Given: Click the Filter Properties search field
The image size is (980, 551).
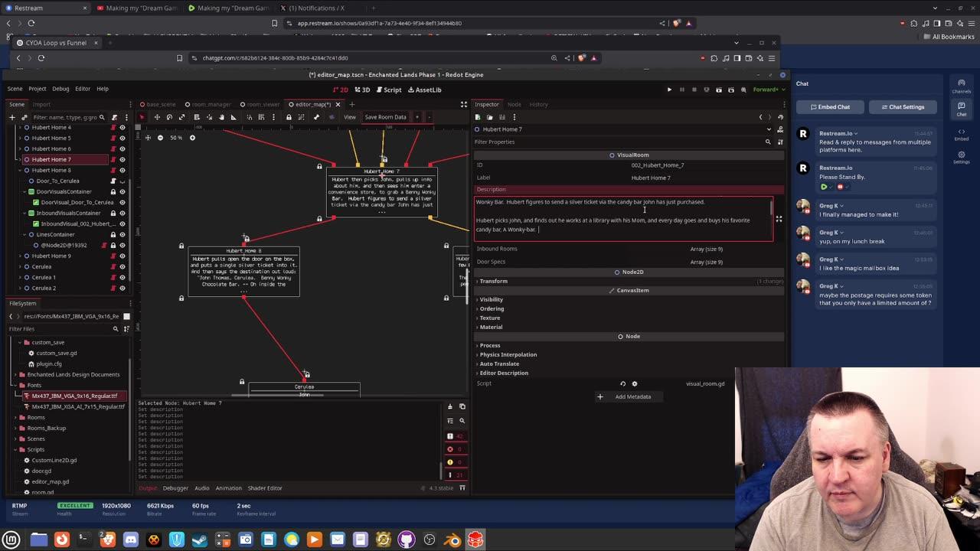Looking at the screenshot, I should [619, 142].
